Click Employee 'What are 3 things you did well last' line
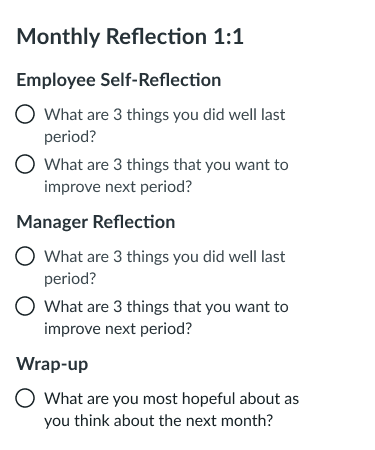This screenshot has width=375, height=450. pyautogui.click(x=165, y=115)
